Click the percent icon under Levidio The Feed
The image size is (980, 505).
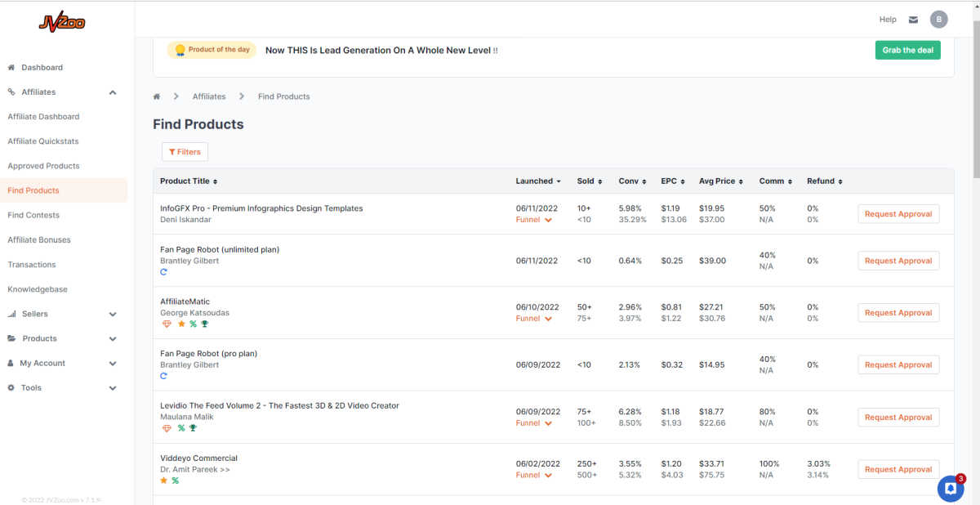[x=181, y=427]
